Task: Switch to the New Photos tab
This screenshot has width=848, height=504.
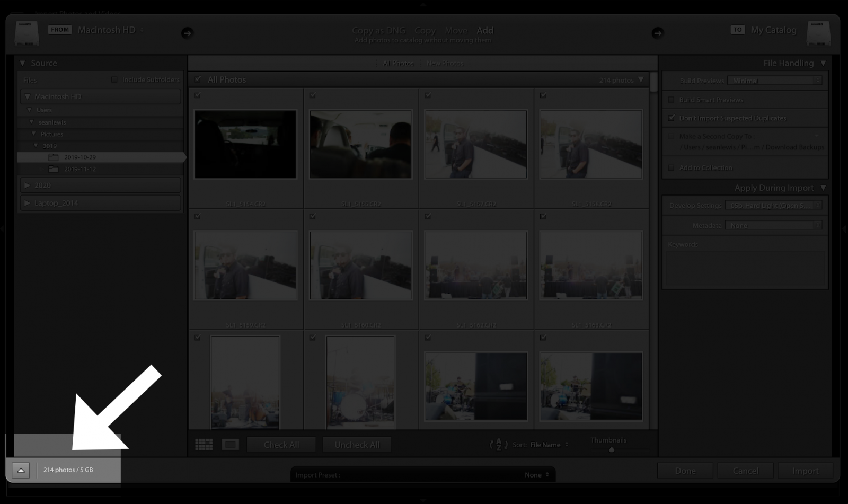Action: pos(444,63)
